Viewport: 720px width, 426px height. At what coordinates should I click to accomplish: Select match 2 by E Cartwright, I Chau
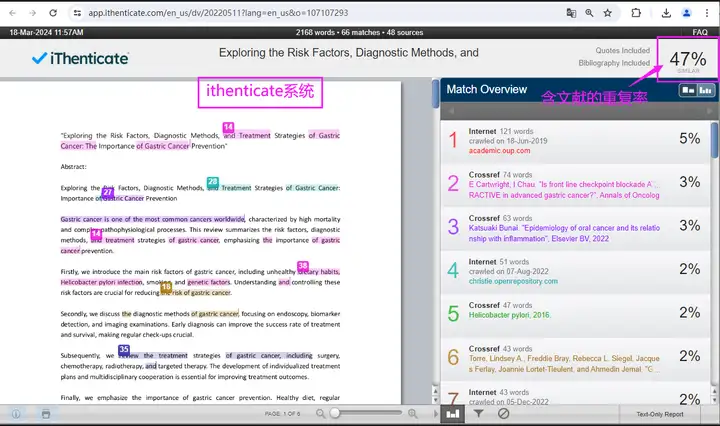point(575,185)
